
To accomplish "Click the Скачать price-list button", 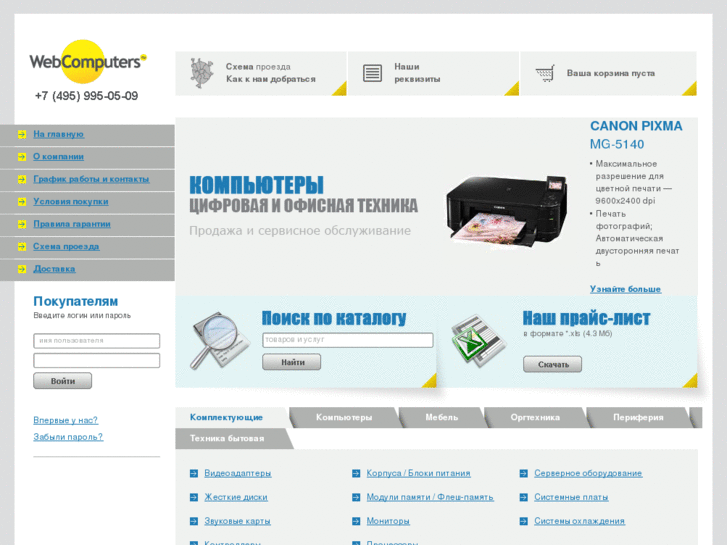I will (553, 365).
